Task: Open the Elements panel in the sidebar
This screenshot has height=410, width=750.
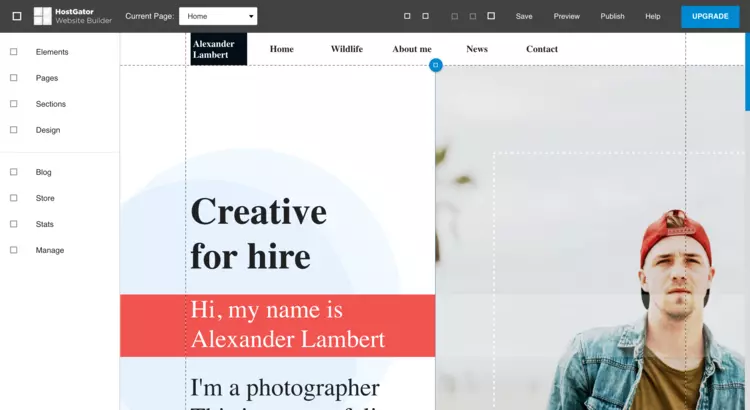Action: coord(51,52)
